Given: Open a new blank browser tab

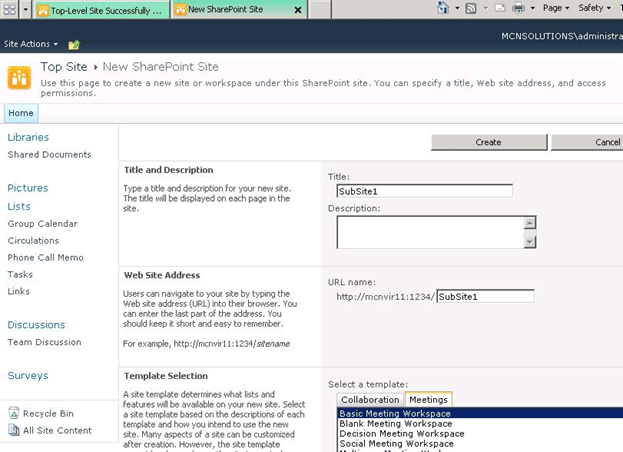Looking at the screenshot, I should pyautogui.click(x=320, y=9).
